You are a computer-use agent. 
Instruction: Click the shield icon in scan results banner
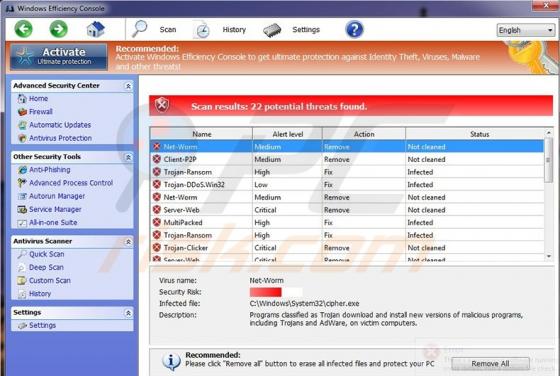coord(162,105)
